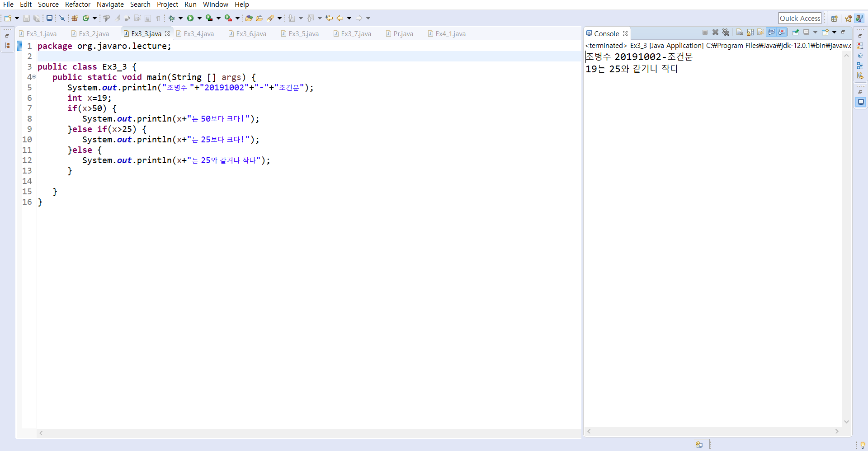Select the Console view tab
The height and width of the screenshot is (451, 868).
coord(607,34)
